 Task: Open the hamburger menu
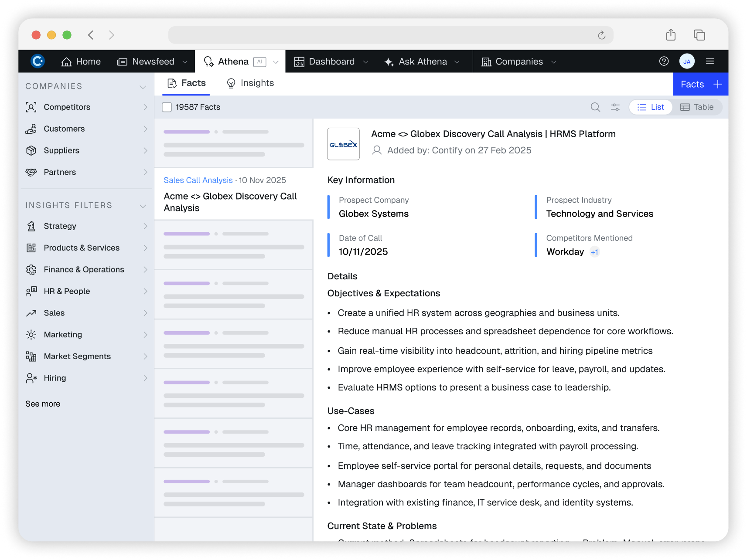(710, 61)
